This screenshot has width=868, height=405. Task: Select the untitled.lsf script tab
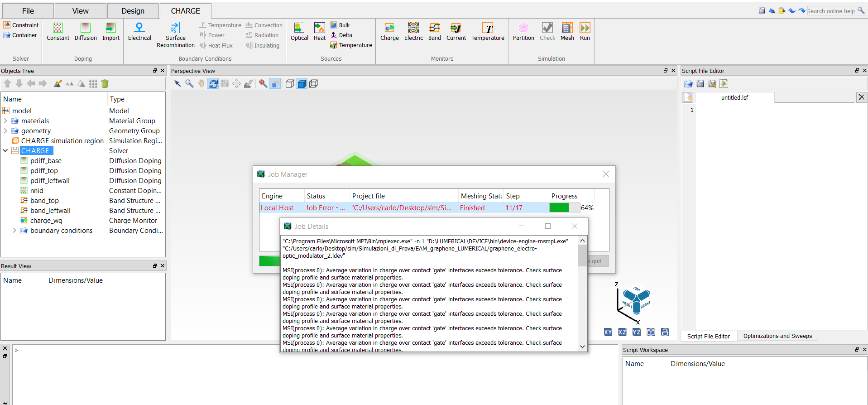click(x=734, y=97)
